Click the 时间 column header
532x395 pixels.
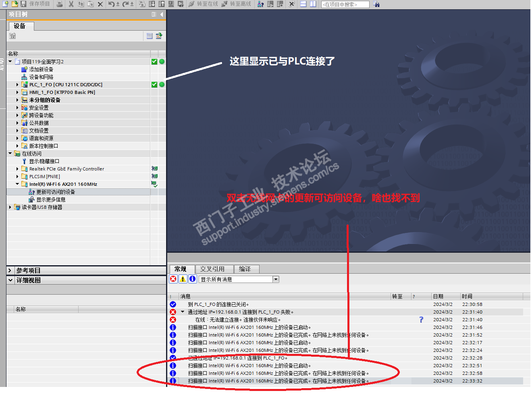click(491, 296)
